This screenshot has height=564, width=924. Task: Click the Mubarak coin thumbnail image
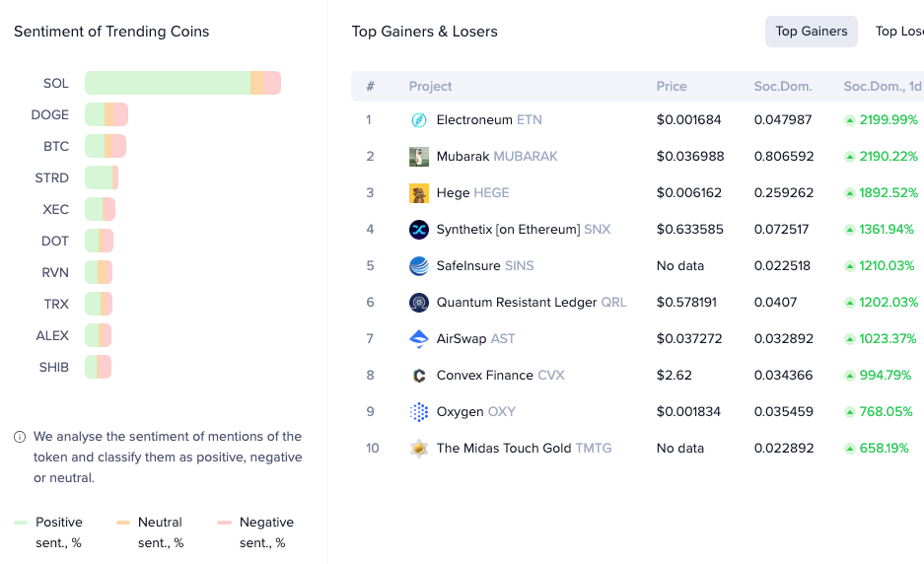(418, 157)
